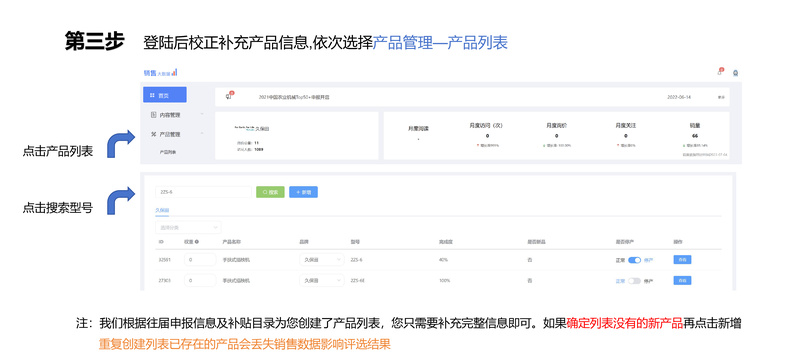The height and width of the screenshot is (362, 800).
Task: Switch to the 久保田 tab
Action: tap(162, 210)
